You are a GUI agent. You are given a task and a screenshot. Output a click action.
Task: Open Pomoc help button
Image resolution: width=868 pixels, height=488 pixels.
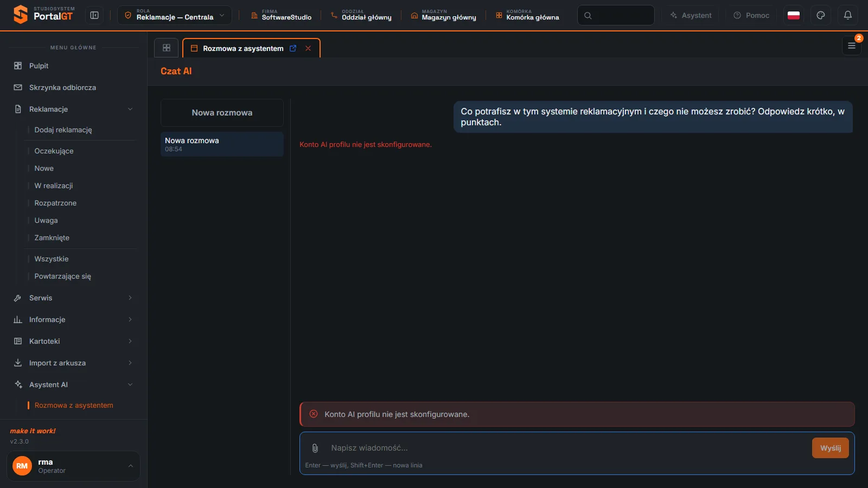click(751, 15)
